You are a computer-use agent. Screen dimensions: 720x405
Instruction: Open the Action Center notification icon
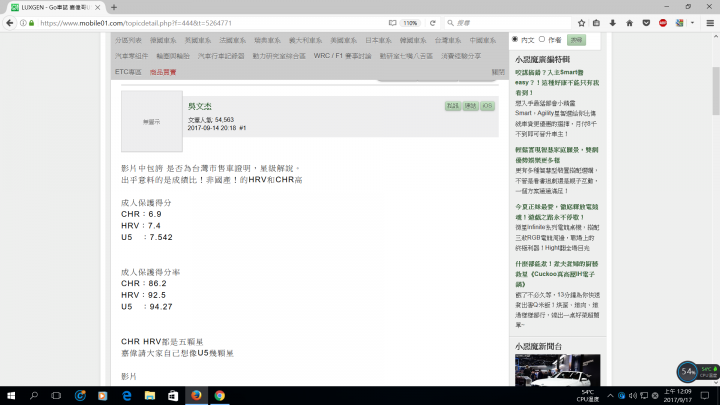click(705, 395)
